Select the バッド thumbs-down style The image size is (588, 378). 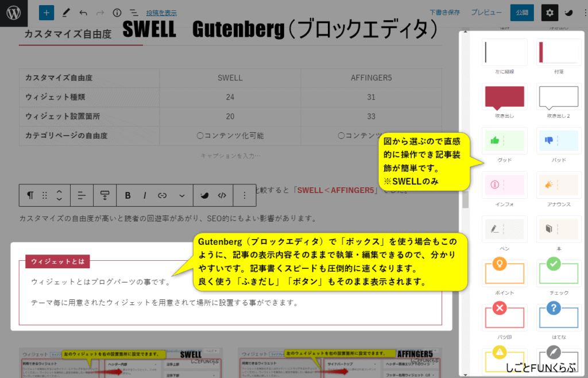(559, 141)
